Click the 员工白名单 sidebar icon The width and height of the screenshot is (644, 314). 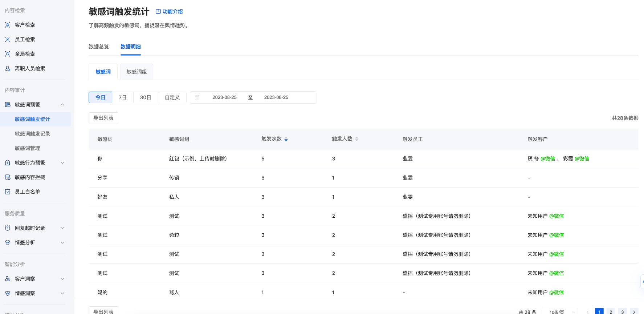(x=8, y=192)
